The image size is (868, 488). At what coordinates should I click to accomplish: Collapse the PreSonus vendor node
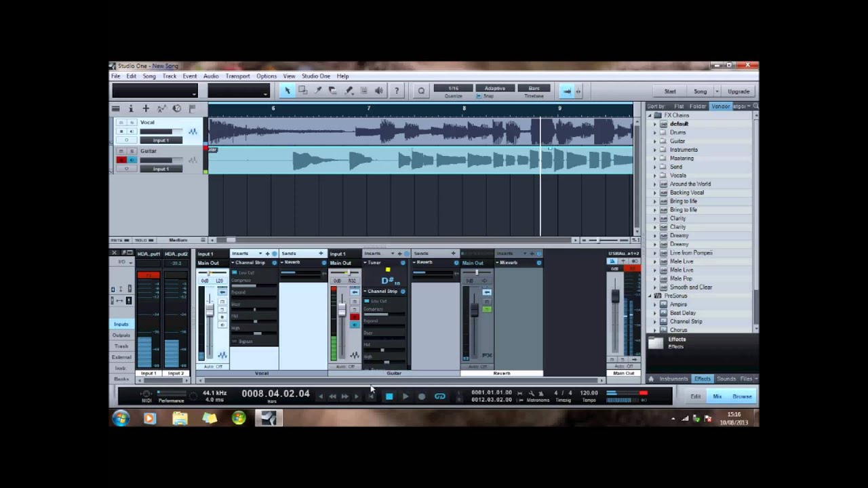650,296
